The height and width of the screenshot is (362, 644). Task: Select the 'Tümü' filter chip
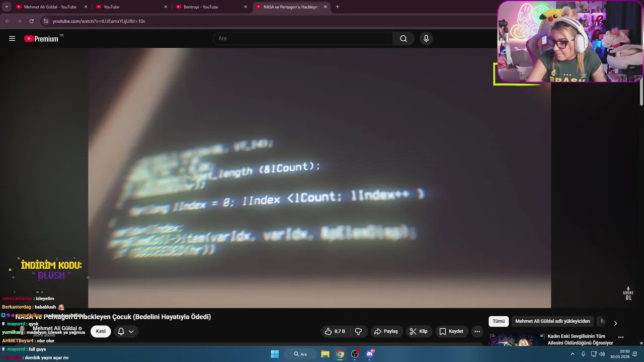point(499,321)
